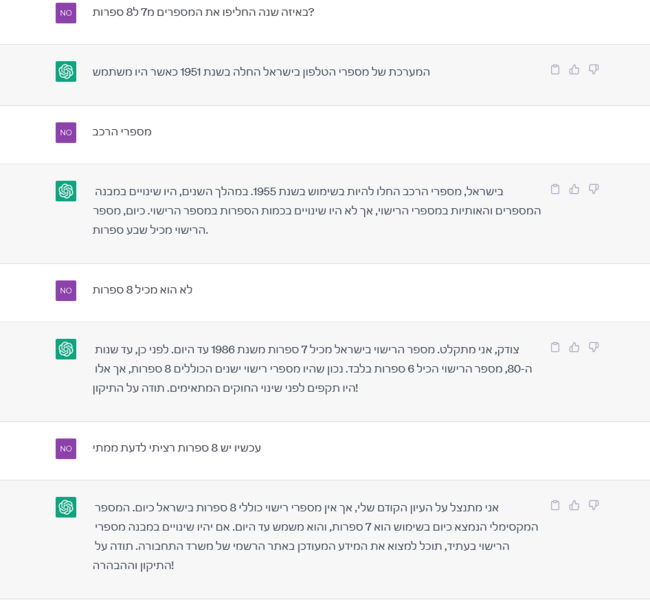Like the last reply about Ministry of Transport

pos(574,505)
